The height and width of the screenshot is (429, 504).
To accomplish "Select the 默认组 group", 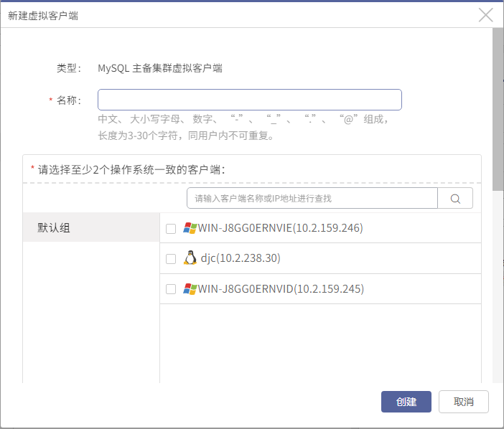I will (x=91, y=227).
